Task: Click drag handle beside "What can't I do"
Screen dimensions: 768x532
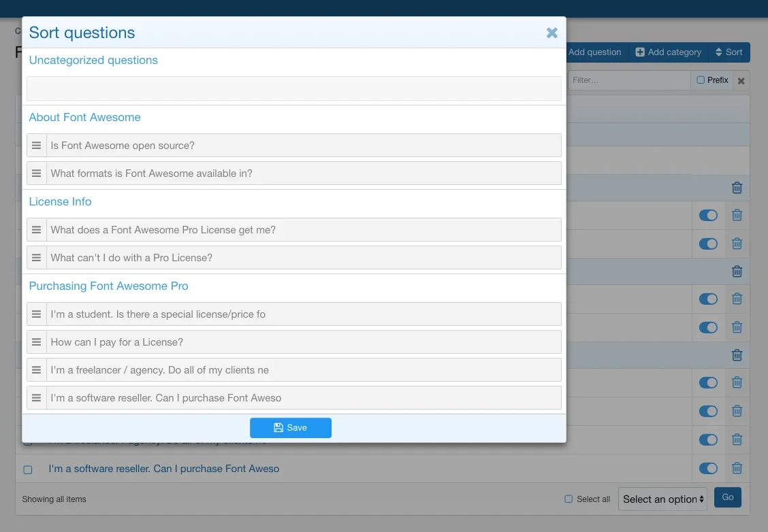Action: pos(37,258)
